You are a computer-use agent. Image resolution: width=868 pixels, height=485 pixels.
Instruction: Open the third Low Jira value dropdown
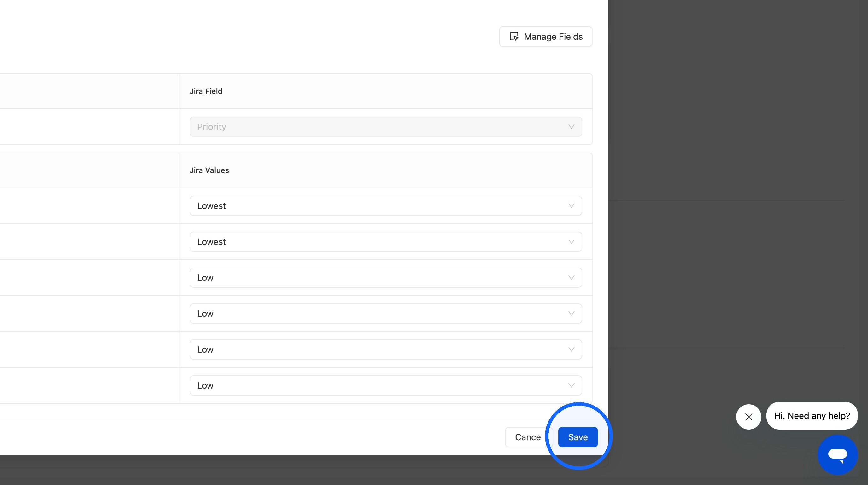point(385,349)
